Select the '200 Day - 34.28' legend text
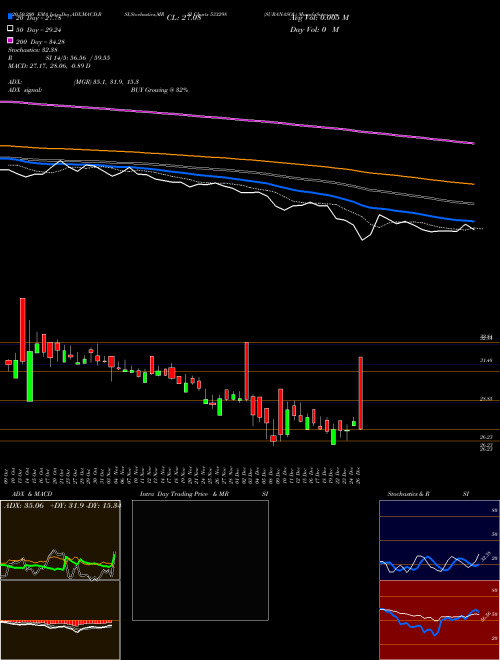The width and height of the screenshot is (500, 660). pos(40,42)
